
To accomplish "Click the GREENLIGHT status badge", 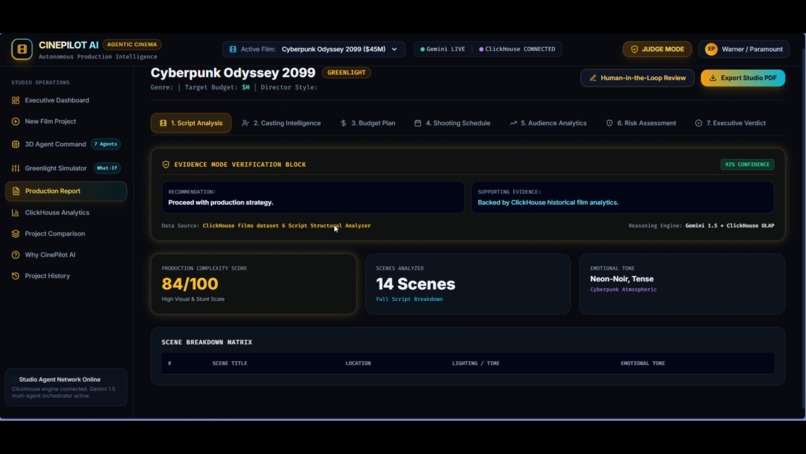I will 346,72.
